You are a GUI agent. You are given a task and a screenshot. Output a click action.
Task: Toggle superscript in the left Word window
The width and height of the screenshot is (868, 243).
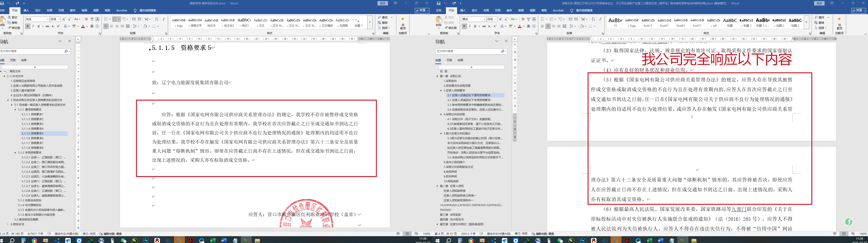point(58,26)
